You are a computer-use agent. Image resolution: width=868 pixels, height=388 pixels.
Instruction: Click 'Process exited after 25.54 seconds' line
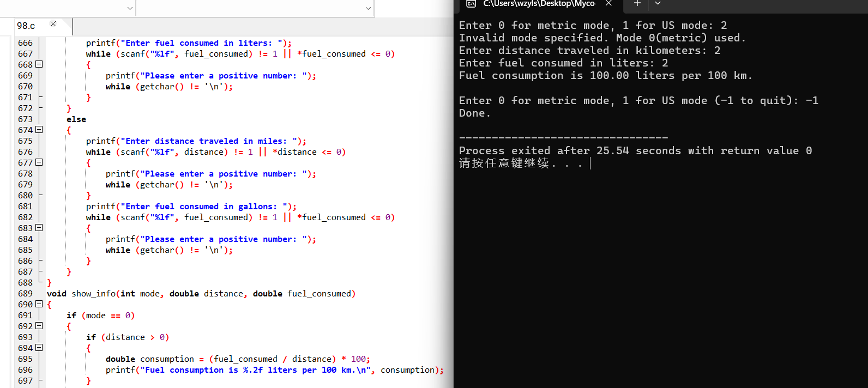pyautogui.click(x=636, y=150)
